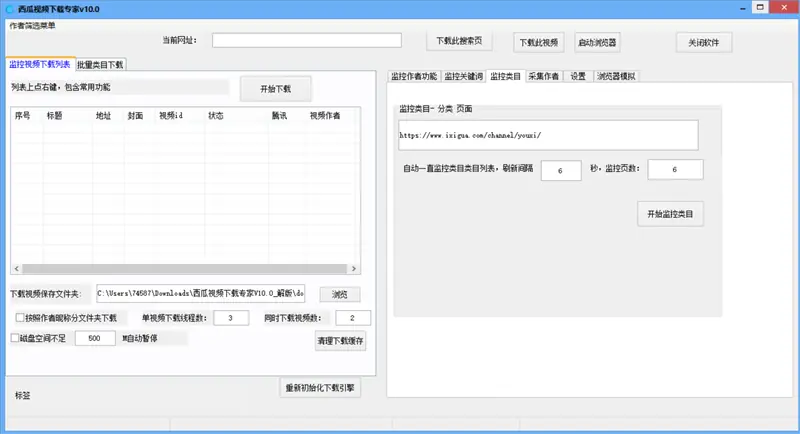Click the 状态 column header

236,116
